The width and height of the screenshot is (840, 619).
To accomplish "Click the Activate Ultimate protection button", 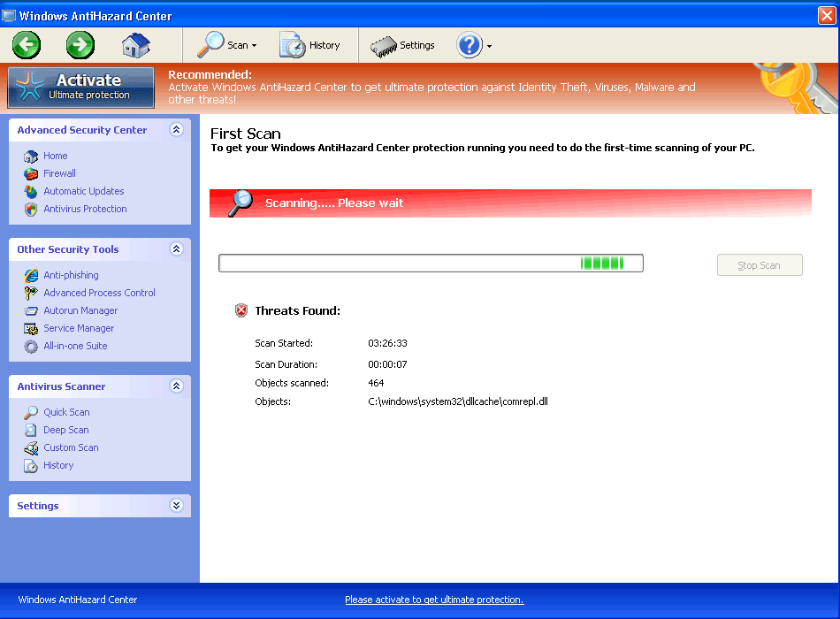I will coord(81,88).
